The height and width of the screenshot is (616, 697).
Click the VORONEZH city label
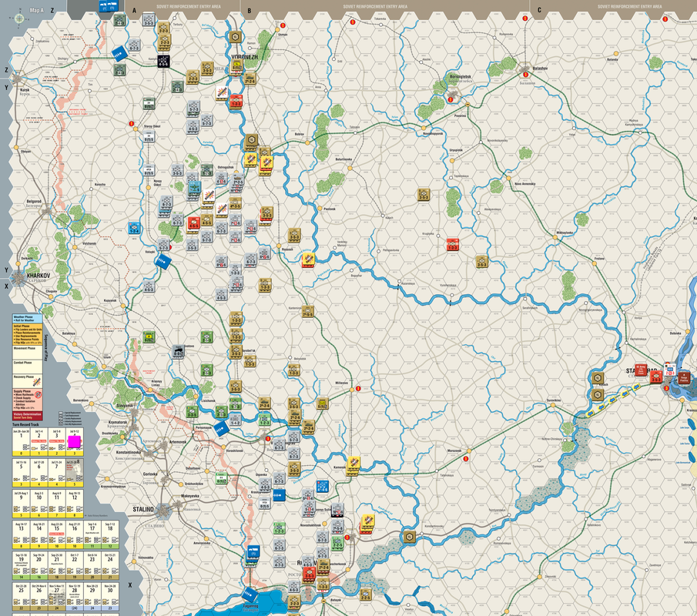pos(244,57)
